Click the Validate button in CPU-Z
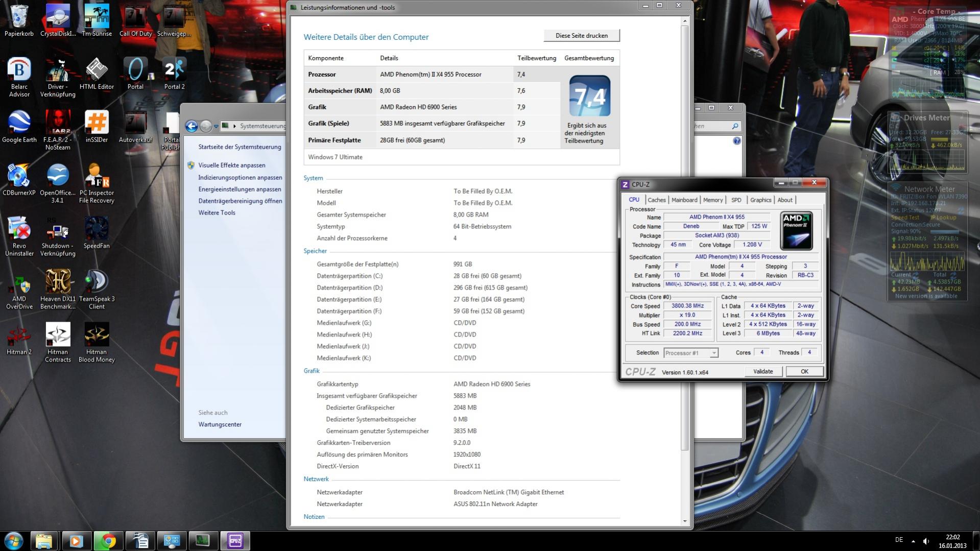Image resolution: width=980 pixels, height=551 pixels. coord(762,372)
